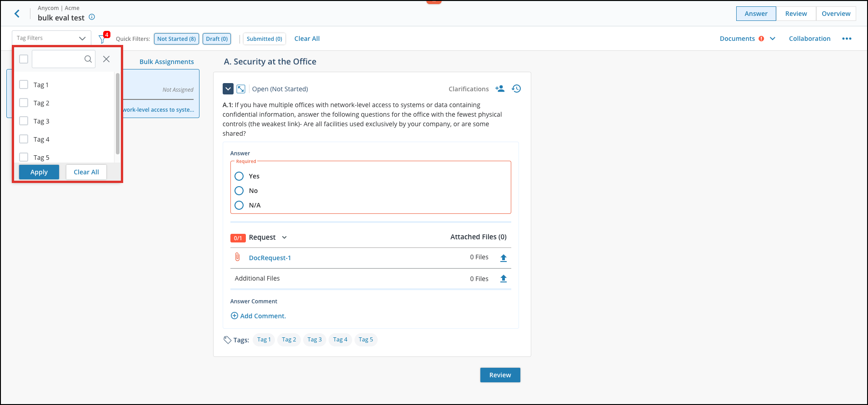868x405 pixels.
Task: Check the select-all tags checkbox
Action: (24, 59)
